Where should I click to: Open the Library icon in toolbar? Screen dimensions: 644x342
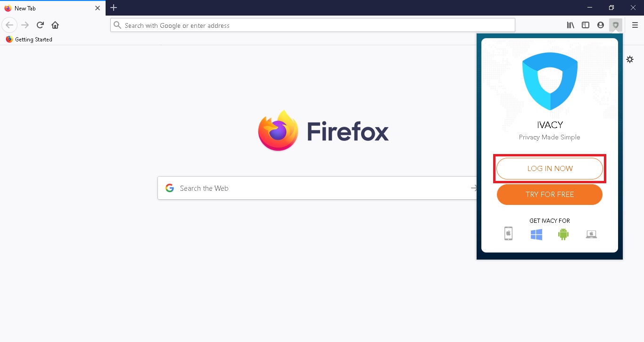click(570, 25)
